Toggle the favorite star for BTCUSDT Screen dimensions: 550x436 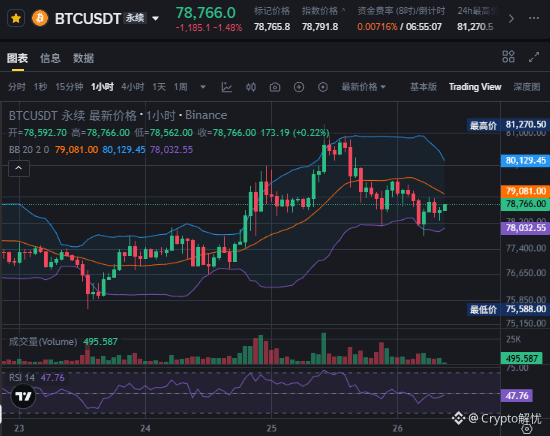coord(16,18)
